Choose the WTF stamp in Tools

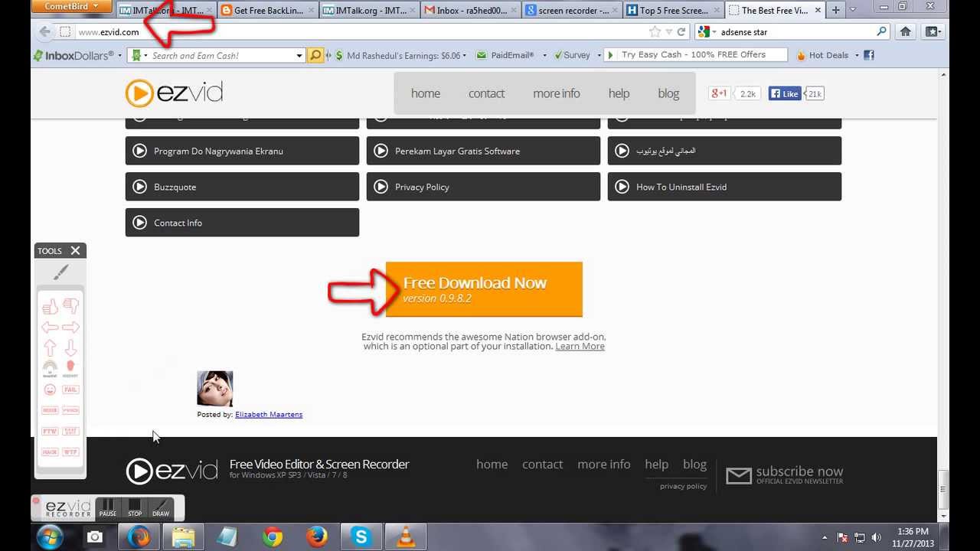pos(70,452)
